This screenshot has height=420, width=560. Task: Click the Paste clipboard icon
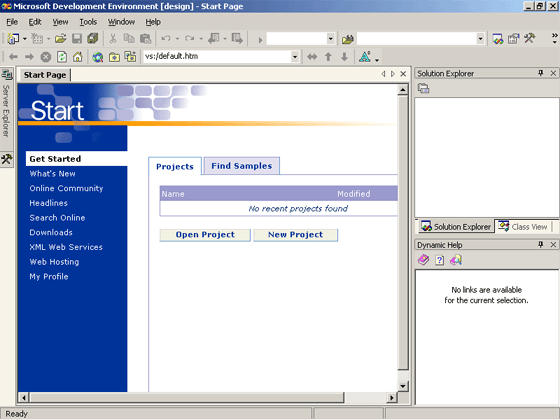(x=145, y=39)
